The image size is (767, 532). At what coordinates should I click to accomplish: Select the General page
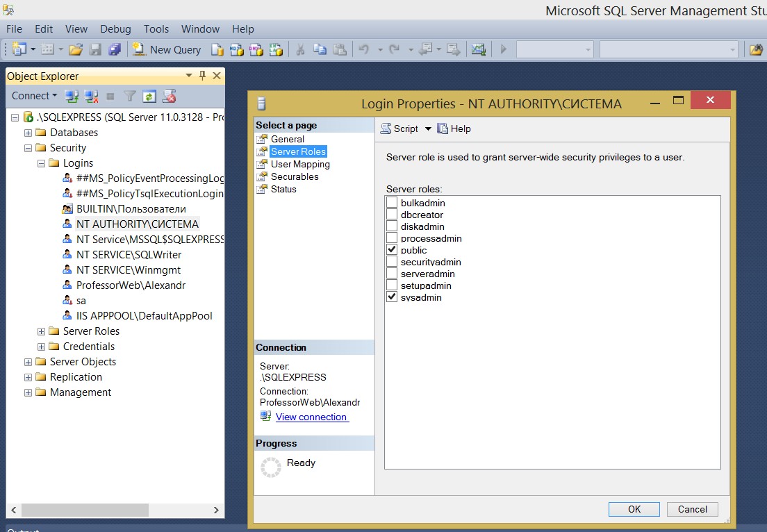[288, 139]
